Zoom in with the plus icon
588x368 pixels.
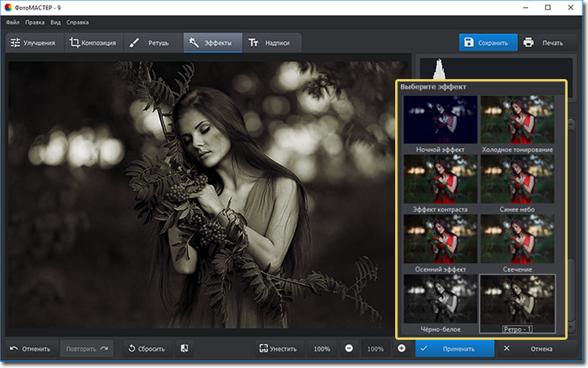pyautogui.click(x=401, y=348)
